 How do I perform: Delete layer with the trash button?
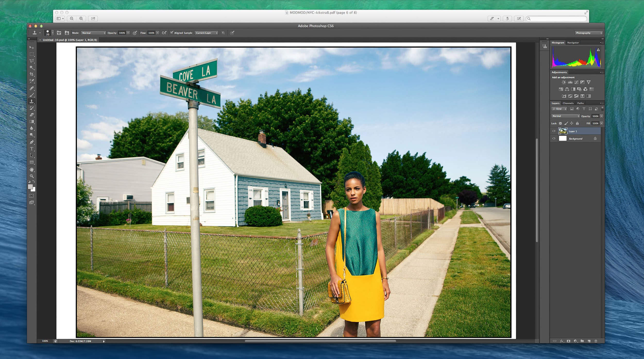click(596, 341)
